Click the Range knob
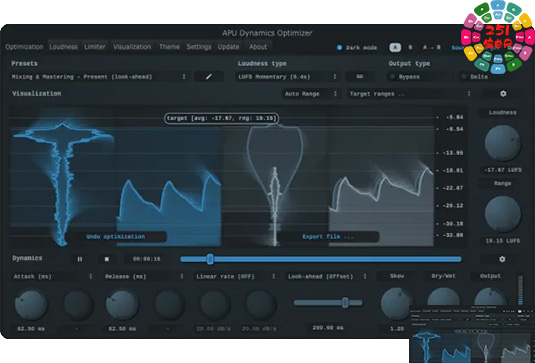This screenshot has width=535, height=363. [503, 214]
